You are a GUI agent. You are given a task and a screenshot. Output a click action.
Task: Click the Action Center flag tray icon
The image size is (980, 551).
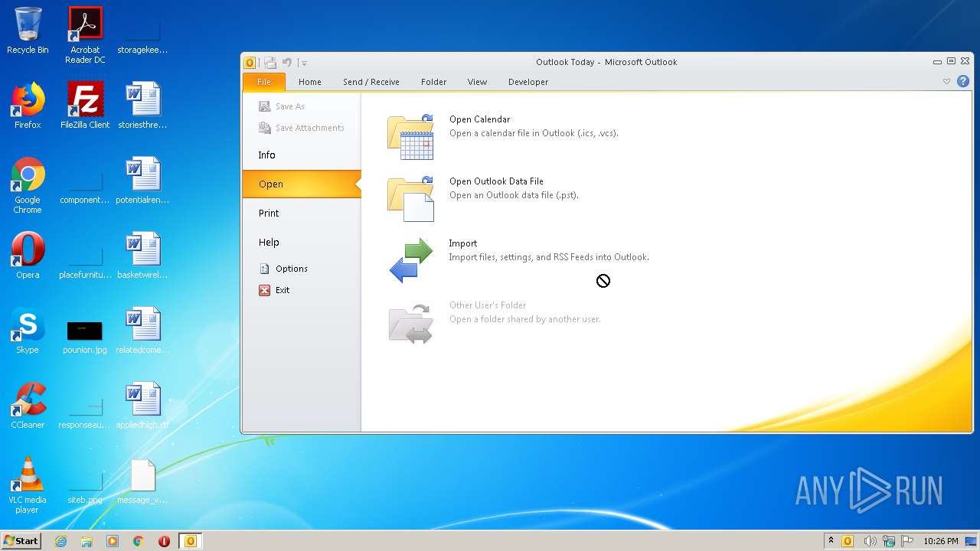[907, 541]
